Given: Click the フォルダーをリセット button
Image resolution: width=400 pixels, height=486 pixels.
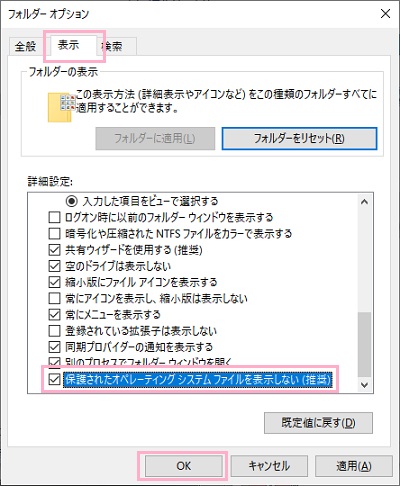Looking at the screenshot, I should tap(299, 138).
